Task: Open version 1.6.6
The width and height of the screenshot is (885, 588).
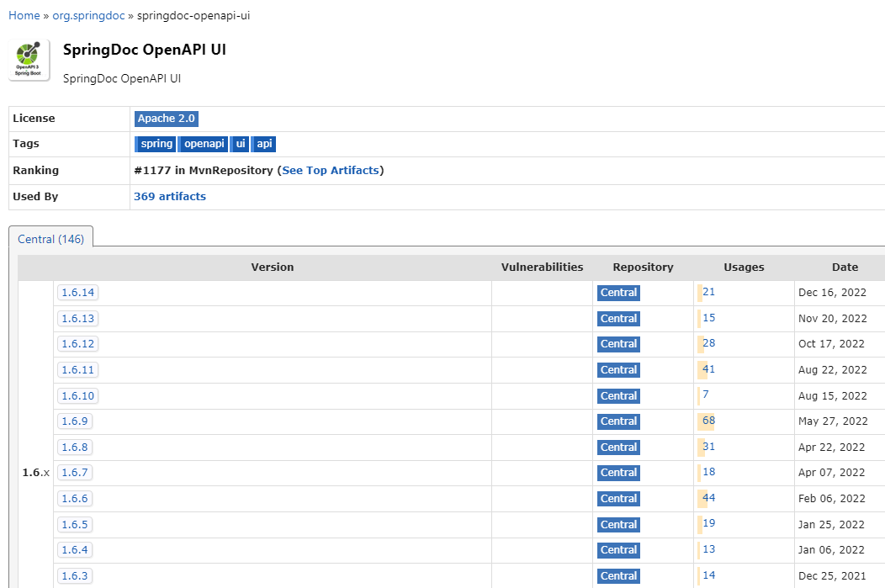Action: [x=75, y=499]
